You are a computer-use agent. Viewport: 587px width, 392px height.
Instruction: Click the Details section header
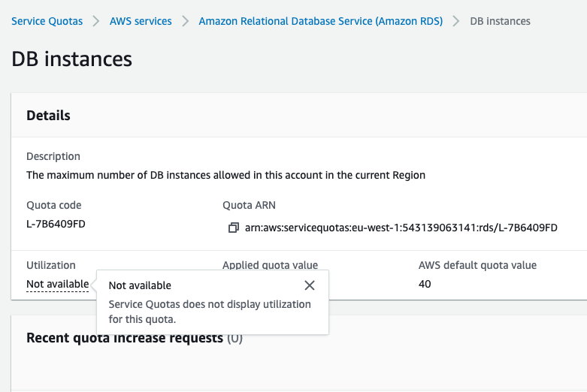48,116
